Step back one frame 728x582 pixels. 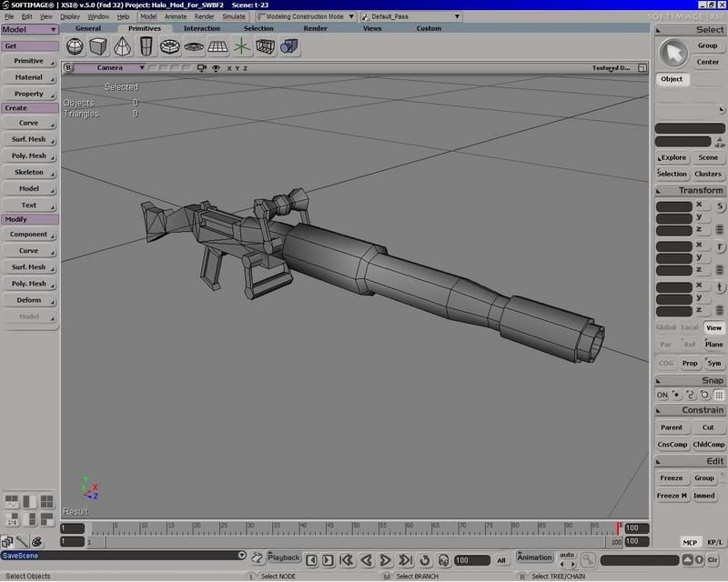point(367,560)
